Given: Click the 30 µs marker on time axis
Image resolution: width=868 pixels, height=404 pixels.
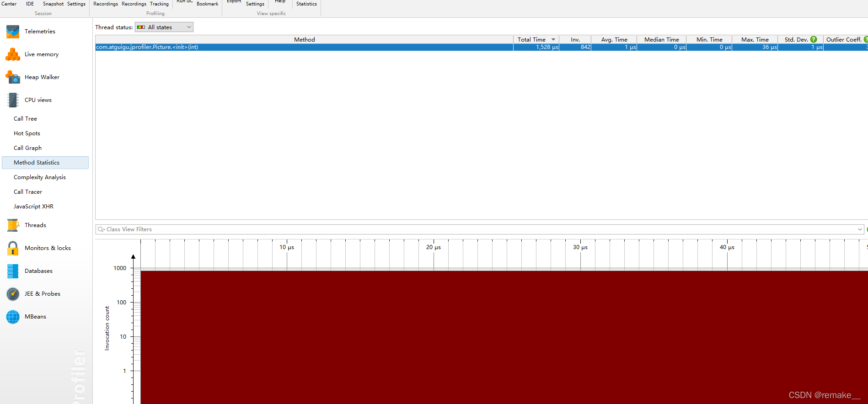Looking at the screenshot, I should 580,247.
